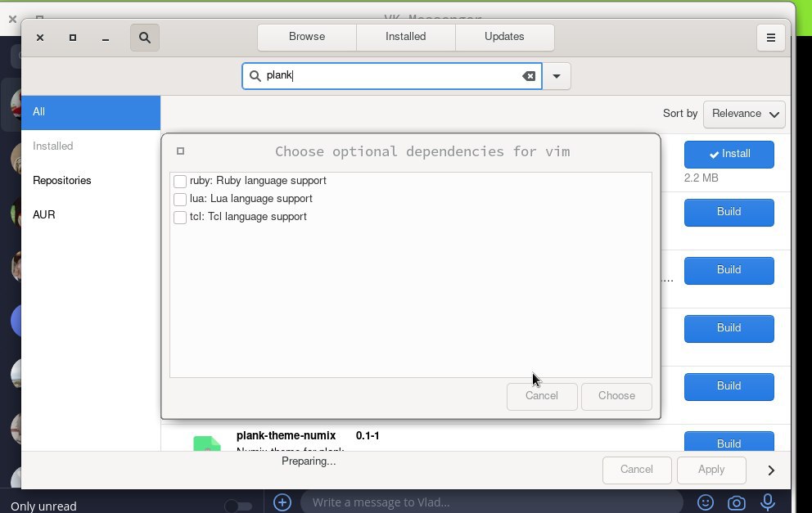Screen dimensions: 812x513
Task: Click Apply in bottom transaction bar
Action: point(711,470)
